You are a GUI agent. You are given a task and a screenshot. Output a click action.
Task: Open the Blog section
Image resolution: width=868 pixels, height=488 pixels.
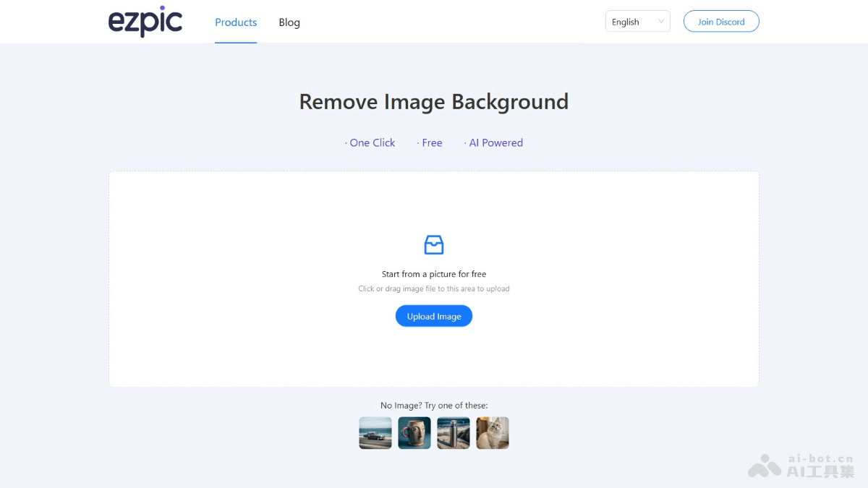point(289,22)
